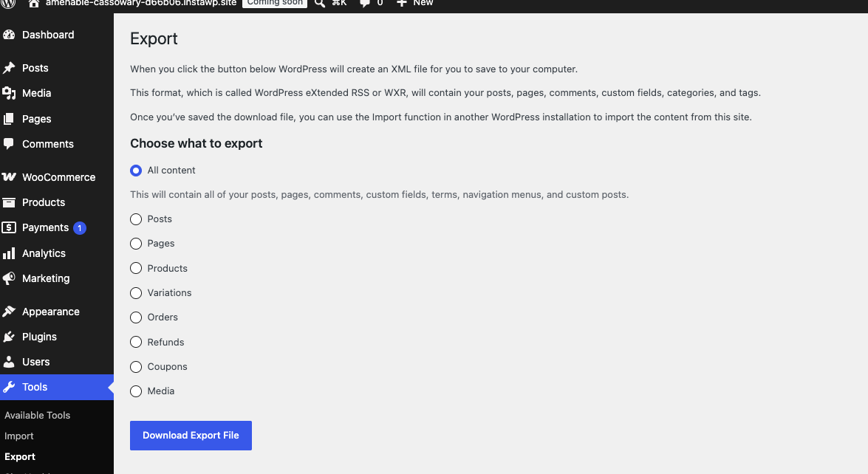Select the Pages export radio button
This screenshot has width=868, height=474.
(136, 244)
